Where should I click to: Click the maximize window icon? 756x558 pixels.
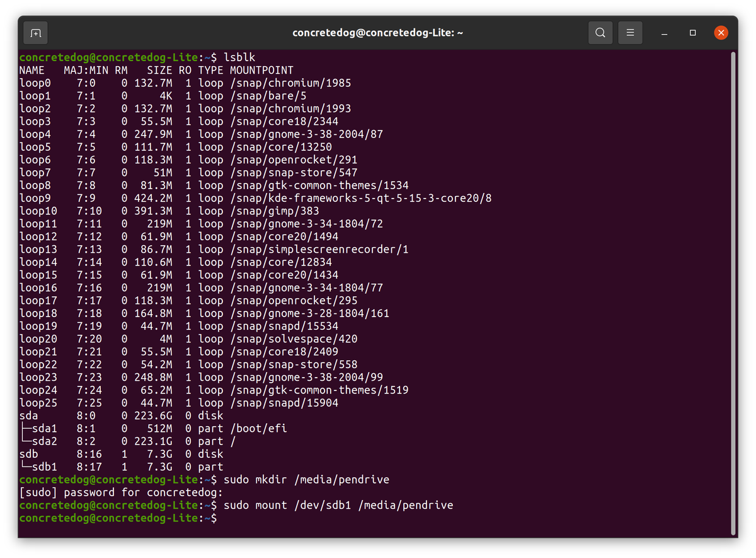[692, 32]
